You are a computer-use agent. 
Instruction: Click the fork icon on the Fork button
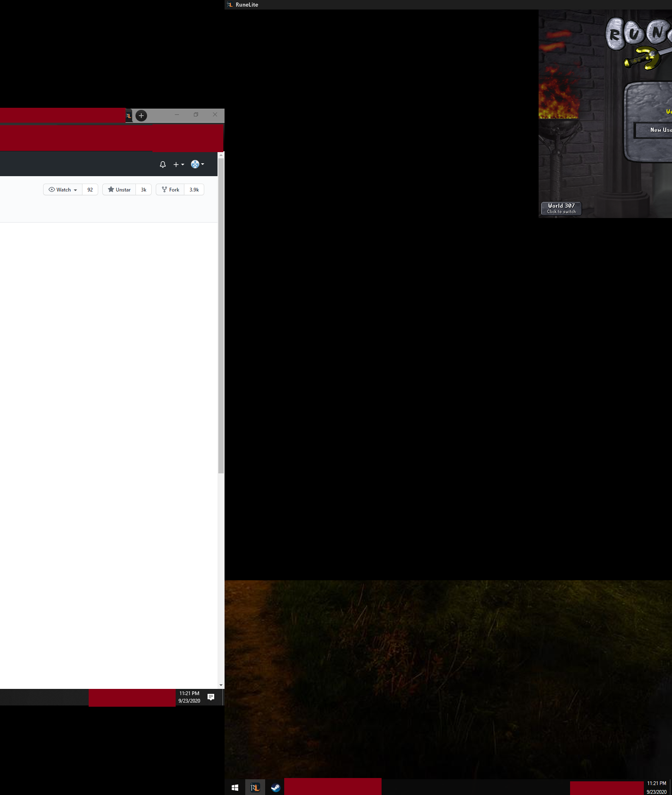[x=165, y=189]
